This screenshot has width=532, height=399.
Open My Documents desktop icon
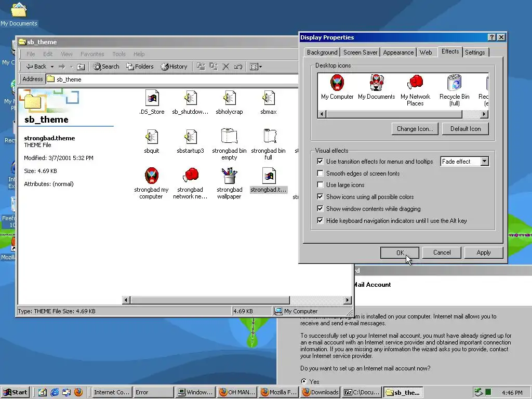[19, 14]
